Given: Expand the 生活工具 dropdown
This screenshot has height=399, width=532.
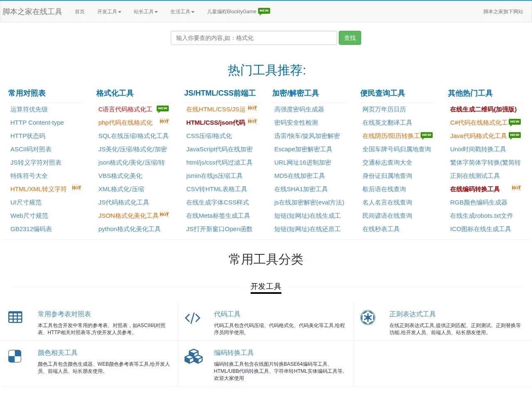Looking at the screenshot, I should pyautogui.click(x=182, y=12).
